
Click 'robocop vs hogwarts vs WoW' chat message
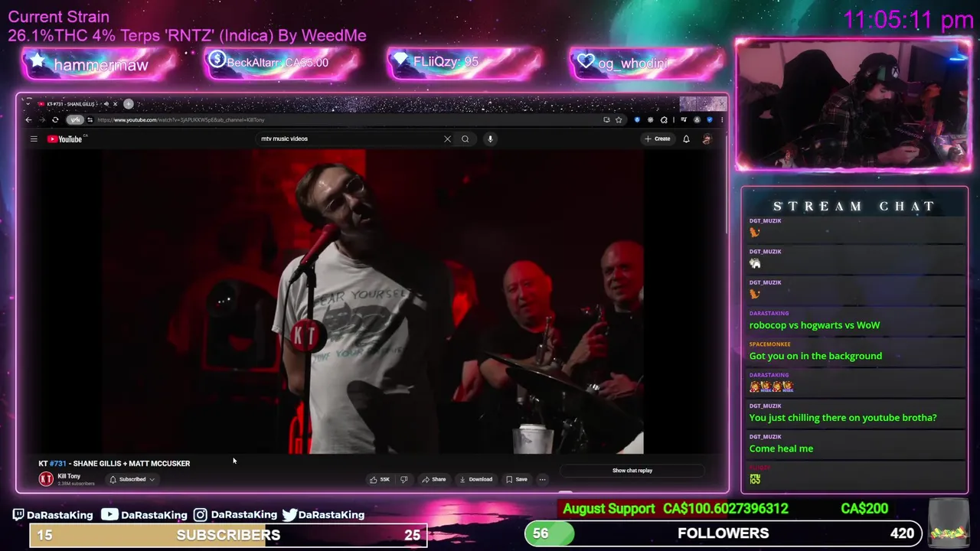pyautogui.click(x=815, y=325)
